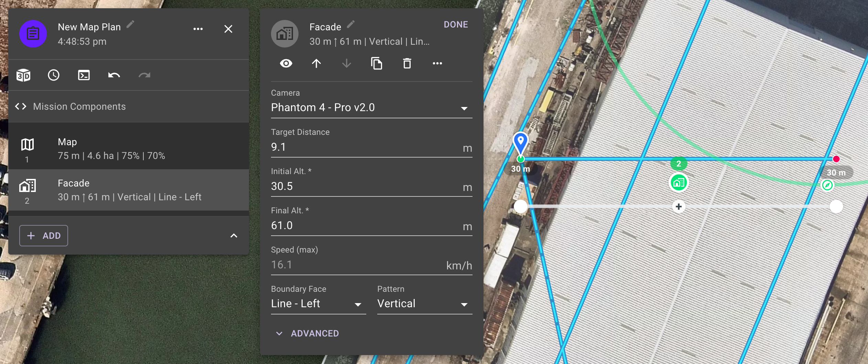Open the New Map Plan more options menu
Screen dimensions: 868x364
tap(198, 29)
